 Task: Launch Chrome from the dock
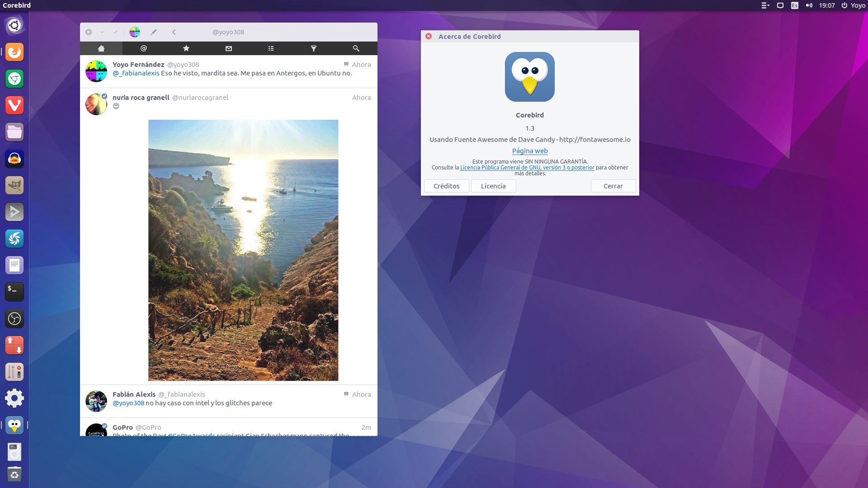(x=14, y=79)
